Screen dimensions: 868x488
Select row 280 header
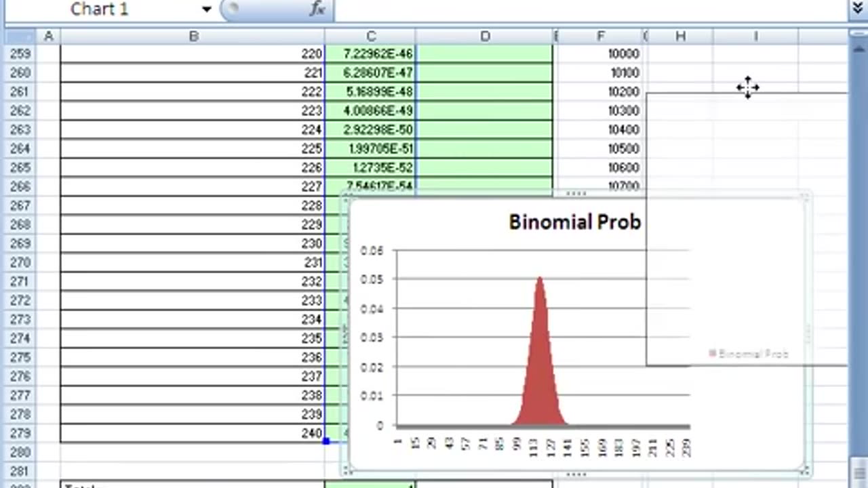20,452
